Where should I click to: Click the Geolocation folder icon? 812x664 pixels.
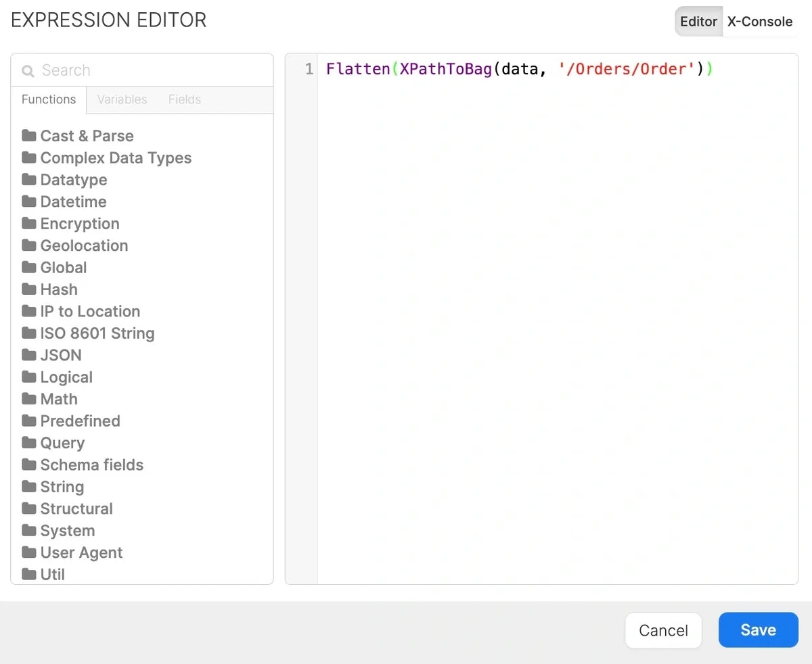coord(29,245)
